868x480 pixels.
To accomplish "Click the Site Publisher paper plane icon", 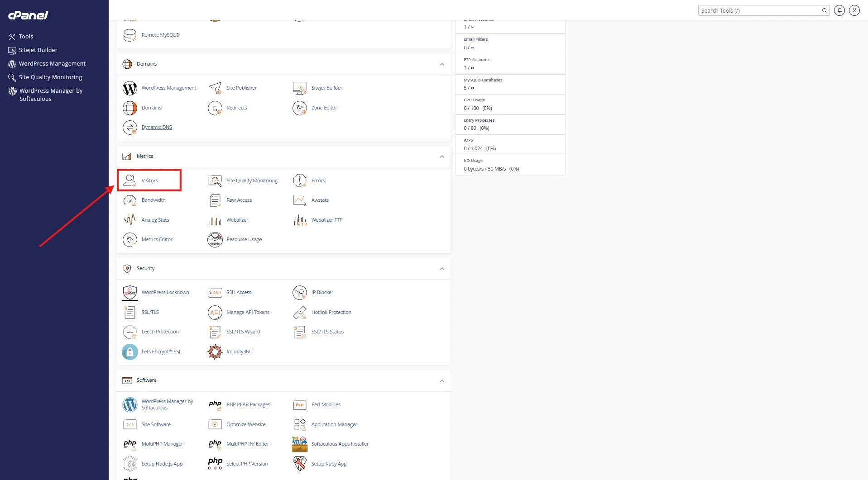I will 215,88.
